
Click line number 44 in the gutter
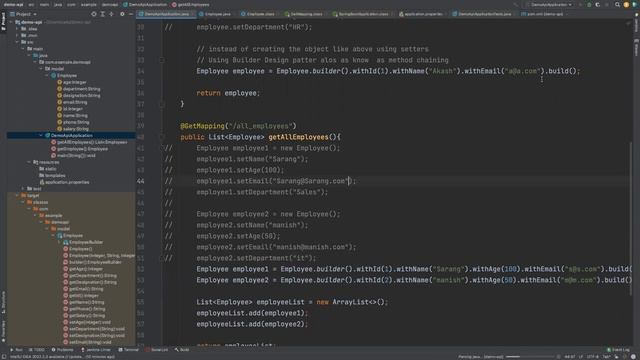[140, 181]
